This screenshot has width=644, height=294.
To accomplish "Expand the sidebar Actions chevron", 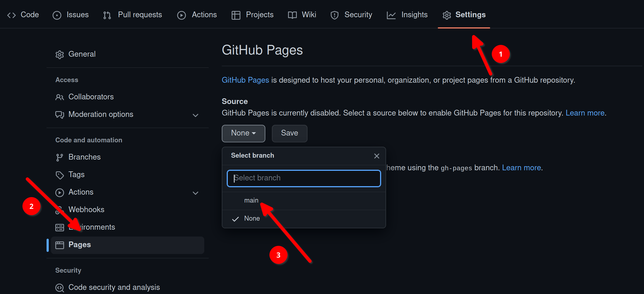I will pyautogui.click(x=196, y=193).
